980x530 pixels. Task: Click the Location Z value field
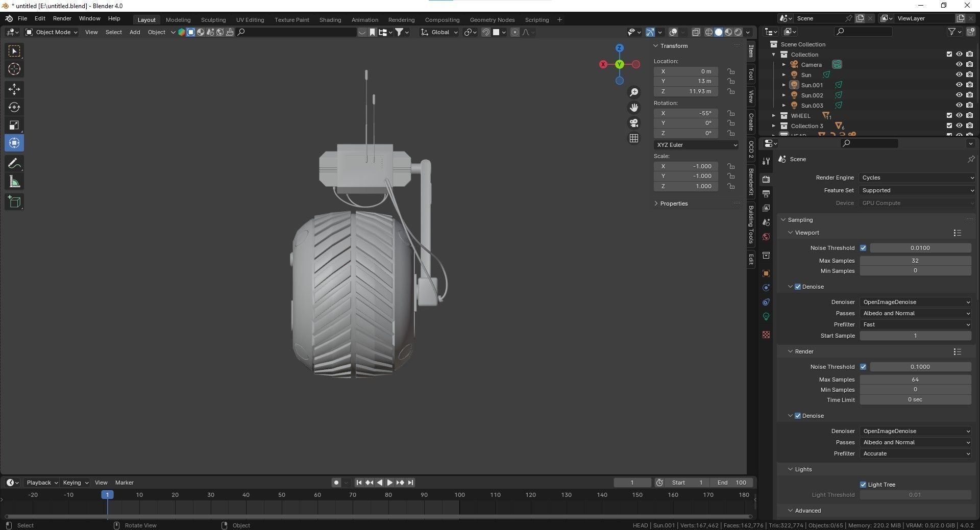click(x=686, y=91)
